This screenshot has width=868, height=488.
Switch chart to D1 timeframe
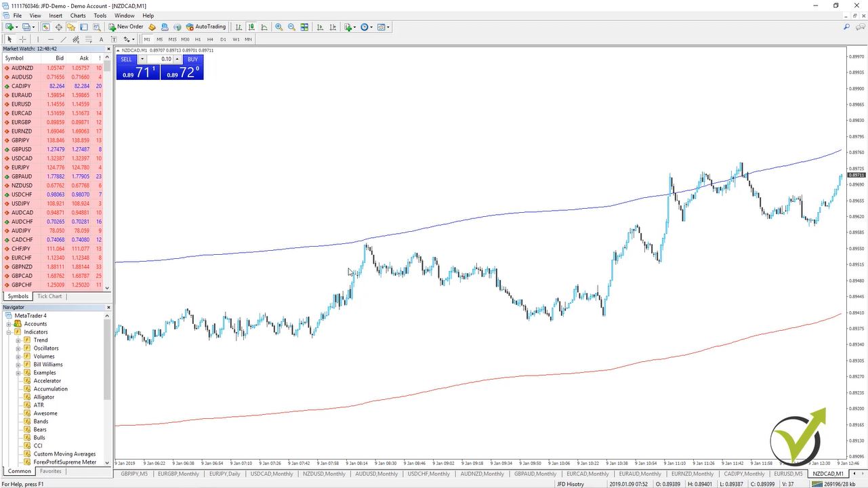pyautogui.click(x=223, y=39)
